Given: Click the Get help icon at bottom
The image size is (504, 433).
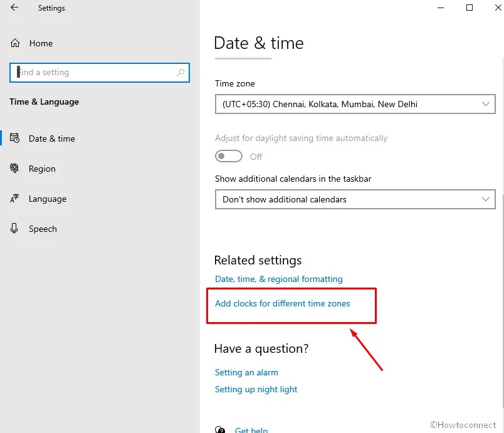Looking at the screenshot, I should [x=220, y=429].
